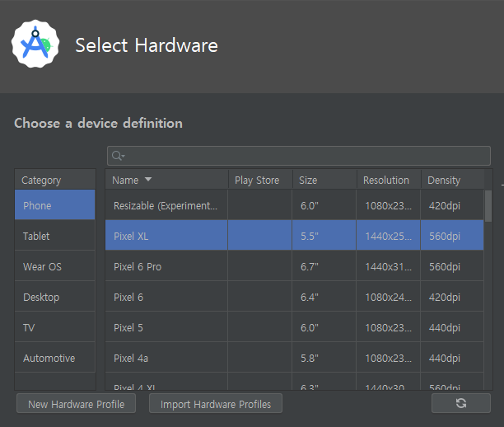Click the 6.4" size cell
504x427 pixels.
pos(324,297)
